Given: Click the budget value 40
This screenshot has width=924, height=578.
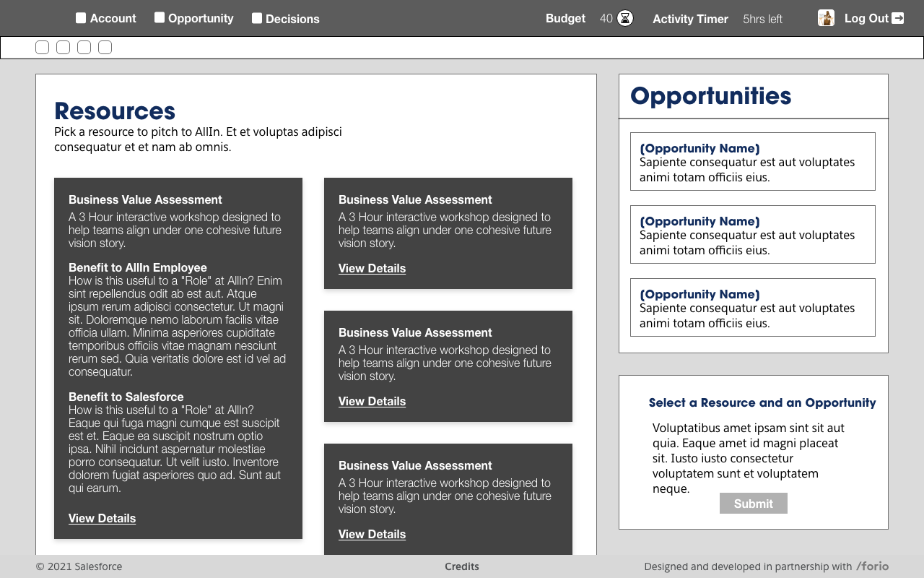Looking at the screenshot, I should tap(606, 19).
